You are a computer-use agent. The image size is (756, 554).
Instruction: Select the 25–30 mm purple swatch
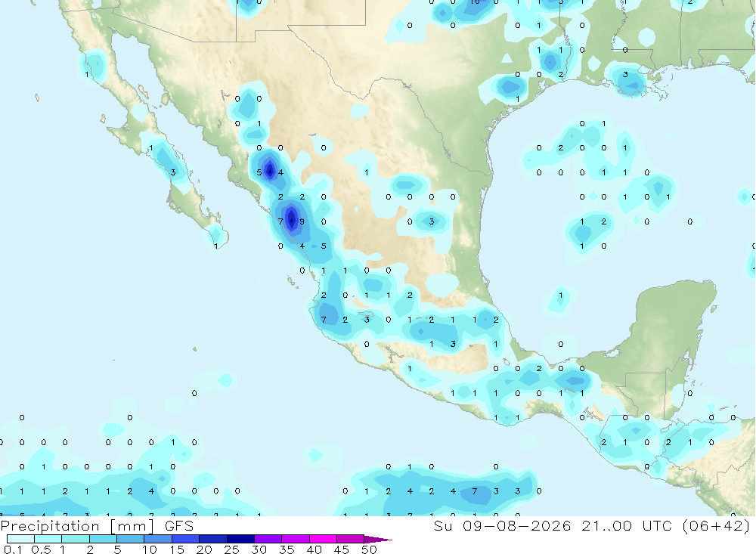click(x=240, y=539)
